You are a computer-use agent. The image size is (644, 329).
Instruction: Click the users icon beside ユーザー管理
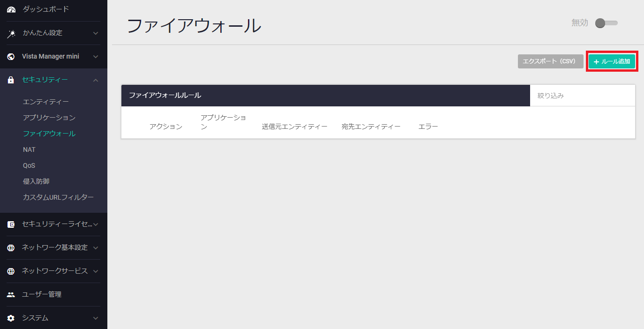(x=11, y=295)
